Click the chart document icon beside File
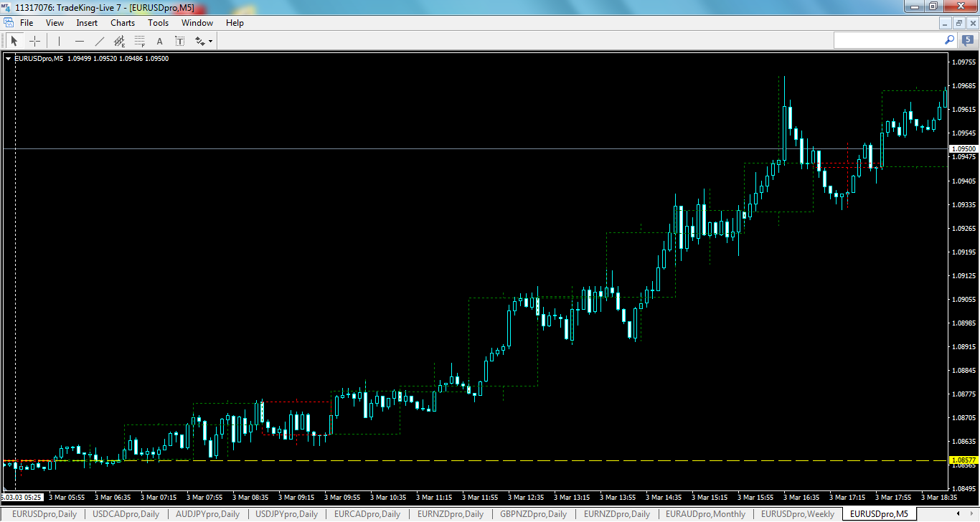Screen dimensions: 980x522 tap(9, 23)
